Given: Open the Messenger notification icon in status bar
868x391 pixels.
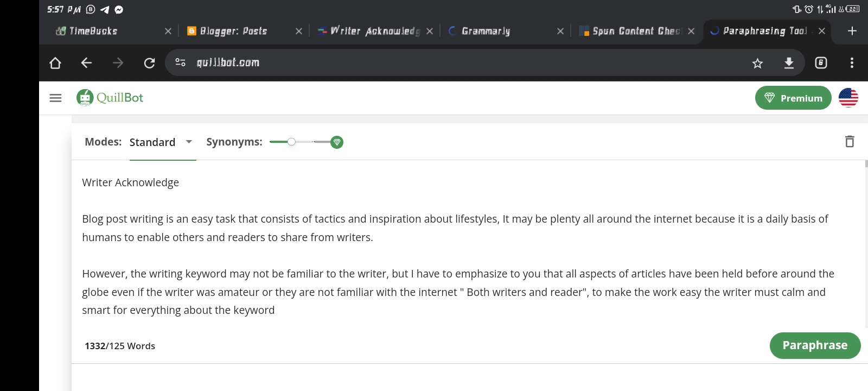Looking at the screenshot, I should (119, 9).
